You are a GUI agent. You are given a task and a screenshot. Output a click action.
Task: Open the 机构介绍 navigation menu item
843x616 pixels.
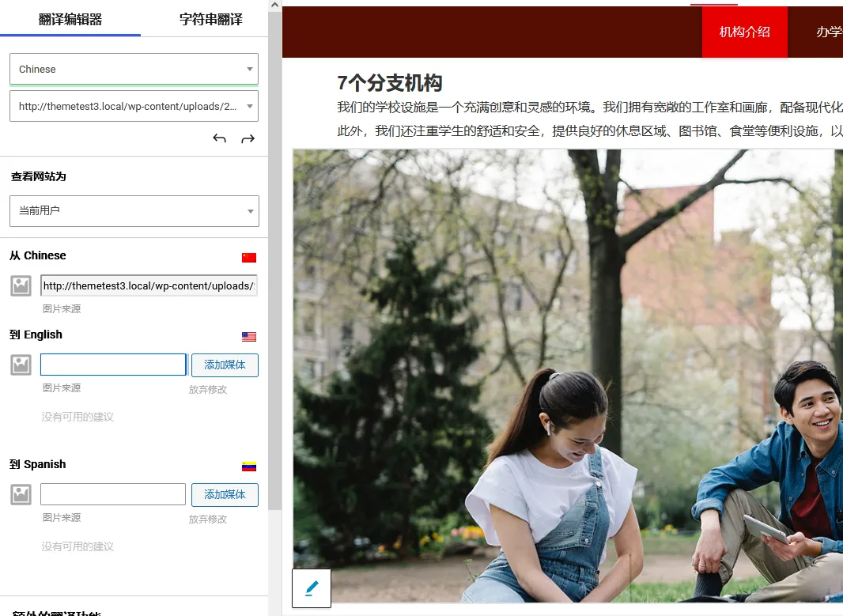(x=744, y=32)
